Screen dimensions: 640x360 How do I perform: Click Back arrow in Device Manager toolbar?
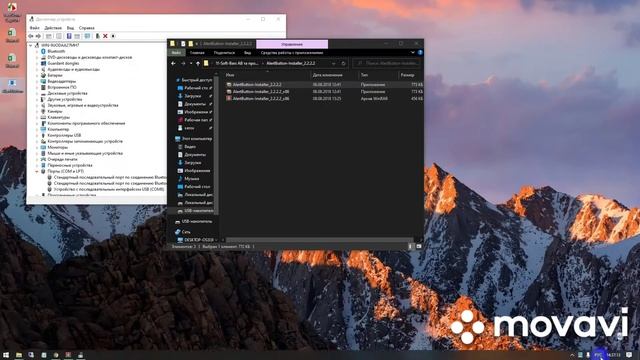31,36
